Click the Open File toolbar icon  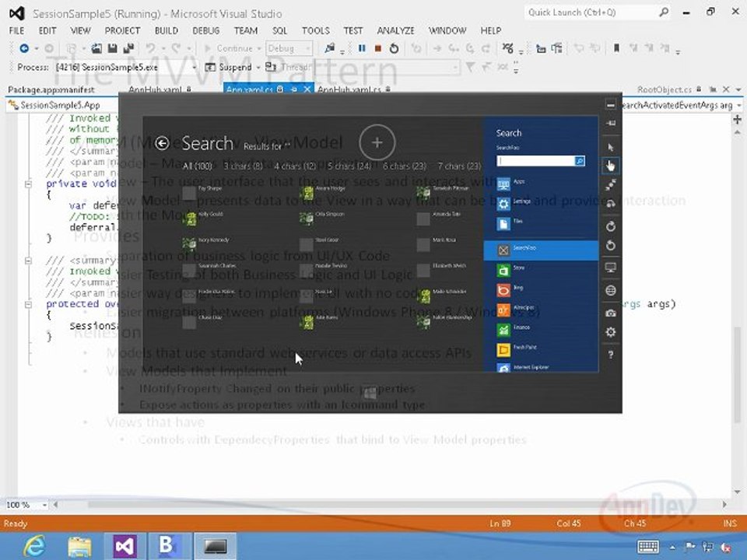coord(96,48)
